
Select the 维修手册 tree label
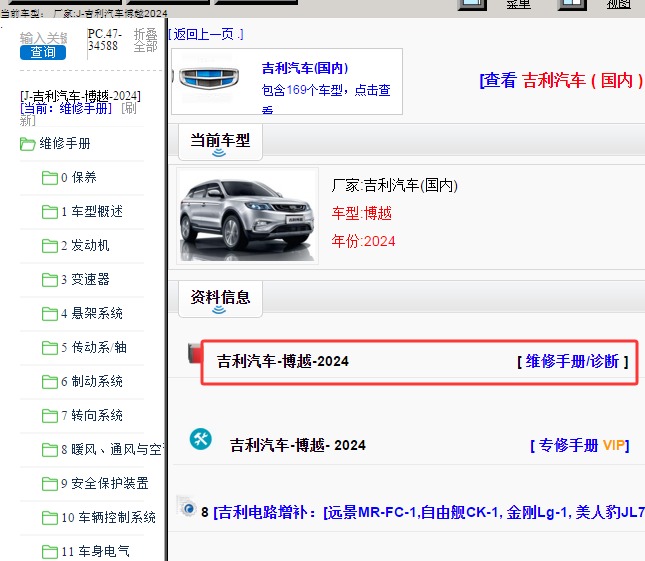click(x=65, y=144)
